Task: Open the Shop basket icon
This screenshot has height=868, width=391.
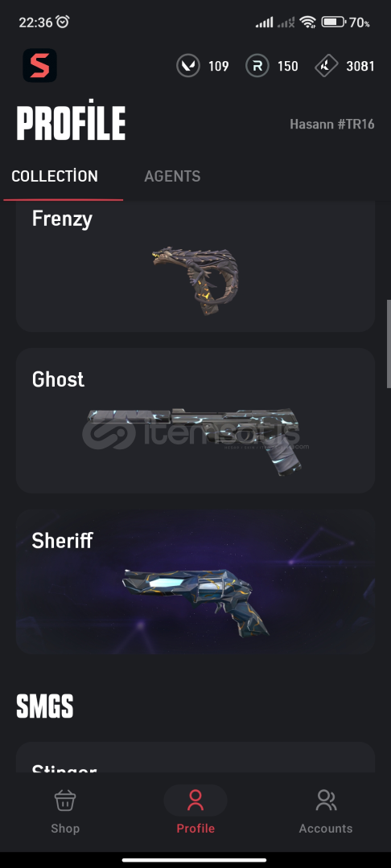Action: tap(65, 800)
